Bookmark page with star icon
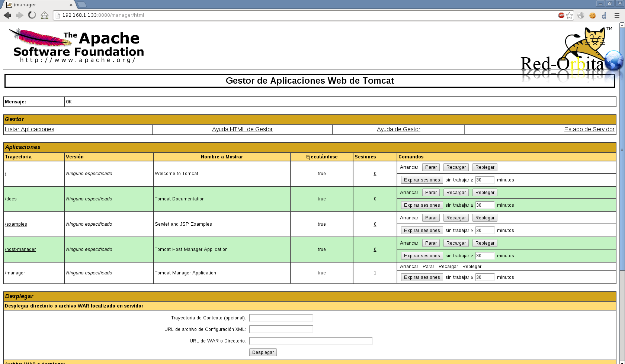Viewport: 625px width, 364px height. [570, 15]
